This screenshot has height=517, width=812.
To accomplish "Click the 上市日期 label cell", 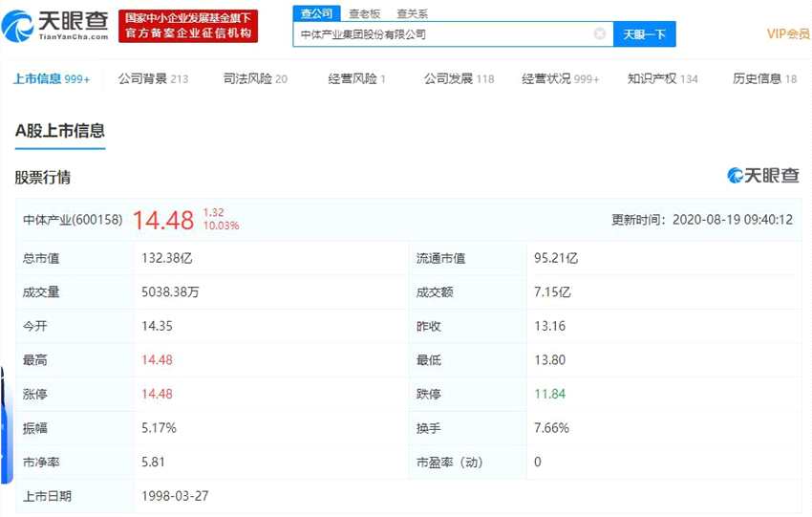I will click(75, 496).
